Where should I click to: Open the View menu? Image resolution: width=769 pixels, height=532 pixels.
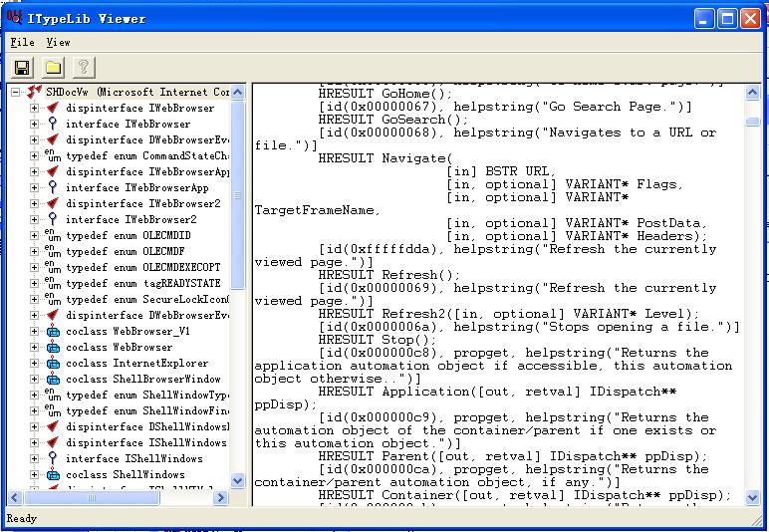(x=59, y=42)
